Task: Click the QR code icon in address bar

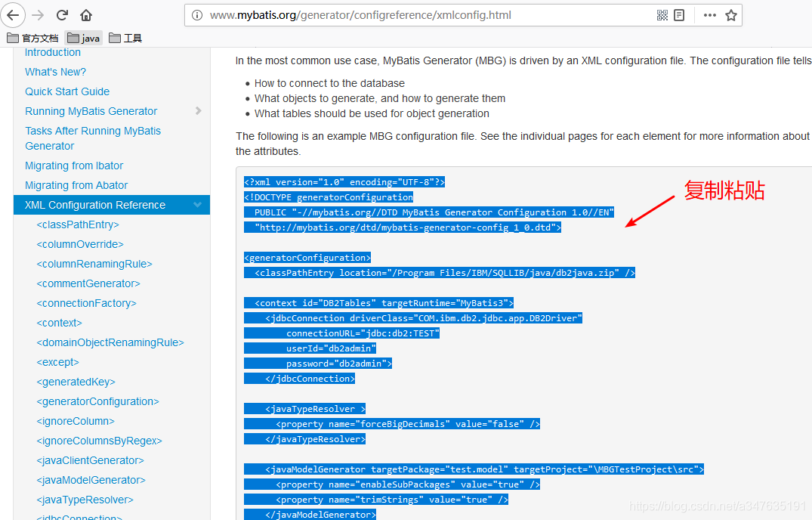Action: pos(662,15)
